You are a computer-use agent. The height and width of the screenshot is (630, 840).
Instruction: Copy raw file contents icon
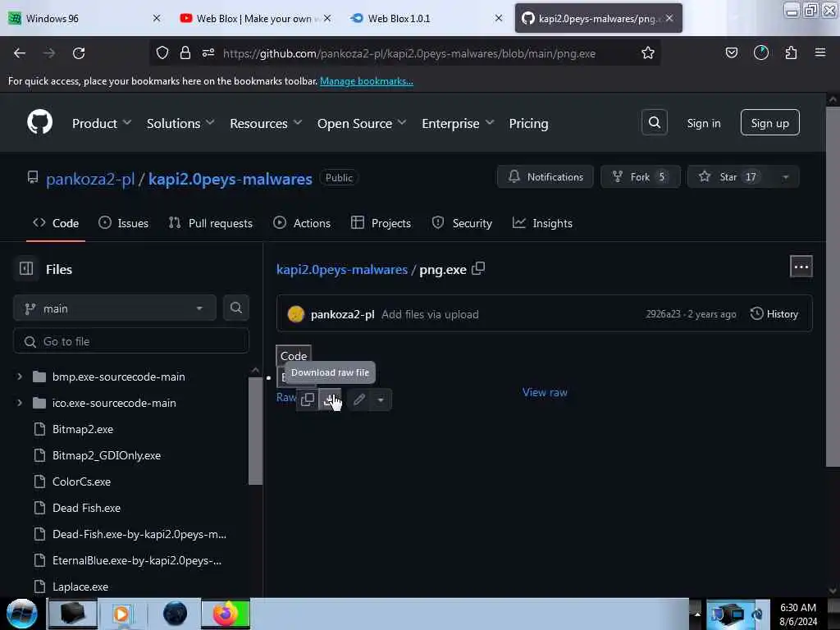point(308,399)
